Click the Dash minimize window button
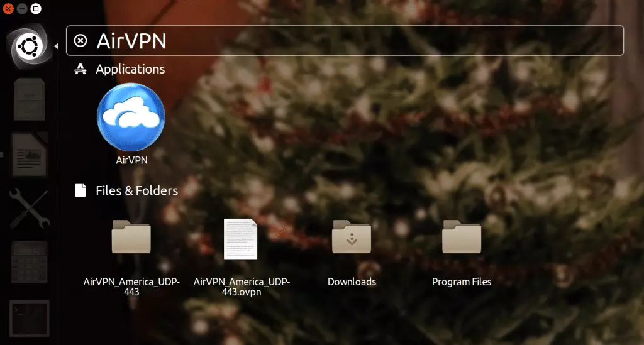The width and height of the screenshot is (644, 345). point(22,8)
